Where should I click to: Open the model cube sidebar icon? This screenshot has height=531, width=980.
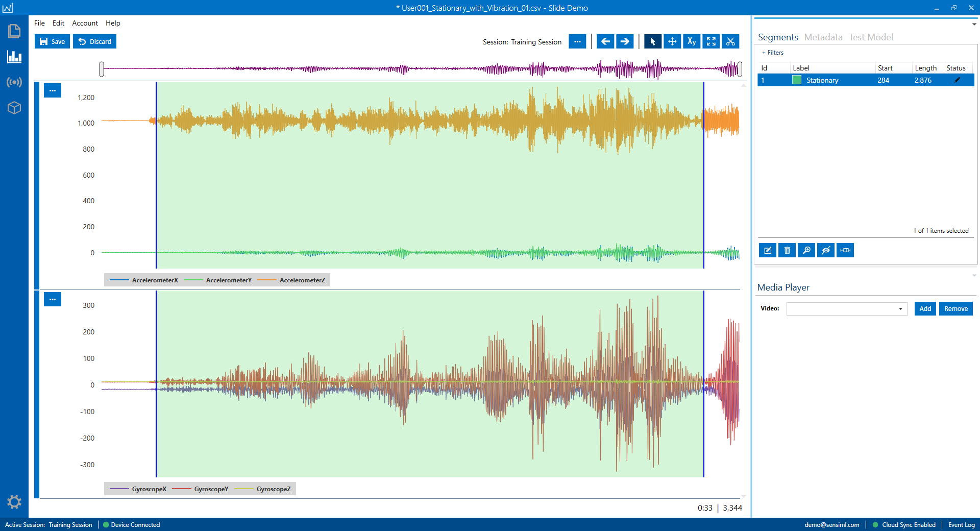pyautogui.click(x=14, y=108)
